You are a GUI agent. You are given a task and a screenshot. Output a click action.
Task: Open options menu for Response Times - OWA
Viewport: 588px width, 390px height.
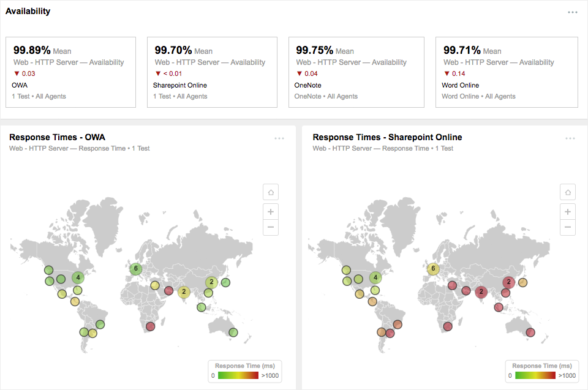tap(279, 138)
